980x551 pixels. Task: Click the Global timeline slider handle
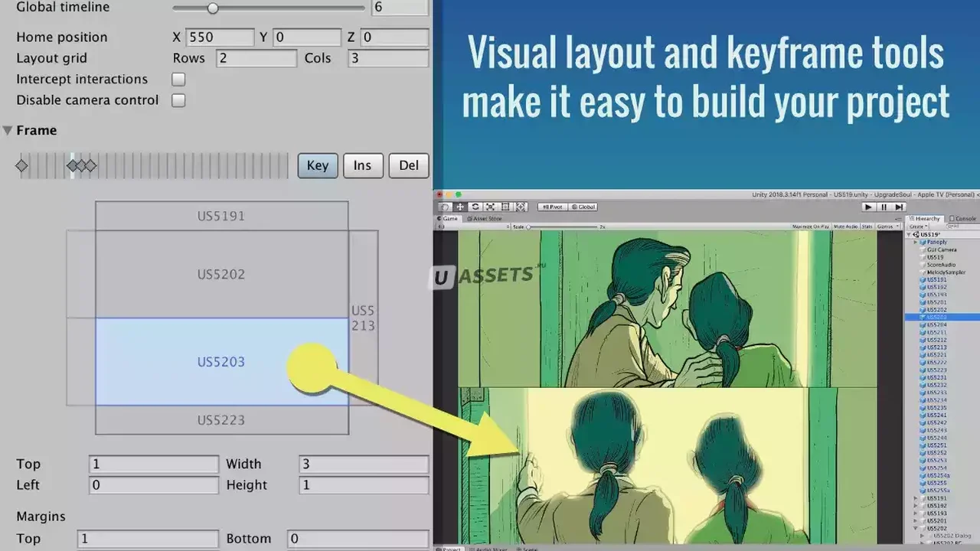tap(213, 8)
